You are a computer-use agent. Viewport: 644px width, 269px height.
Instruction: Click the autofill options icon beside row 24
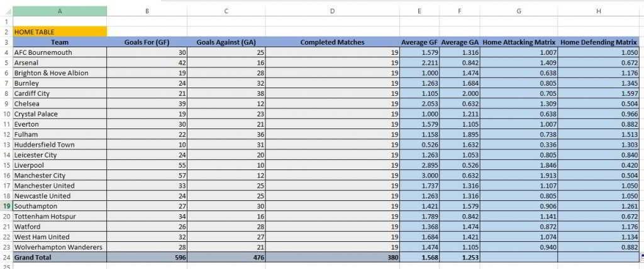[x=642, y=258]
